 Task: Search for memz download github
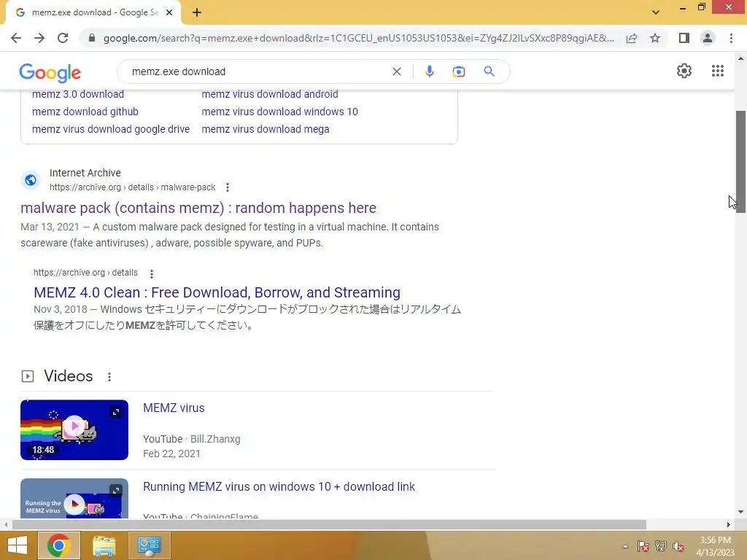coord(85,112)
